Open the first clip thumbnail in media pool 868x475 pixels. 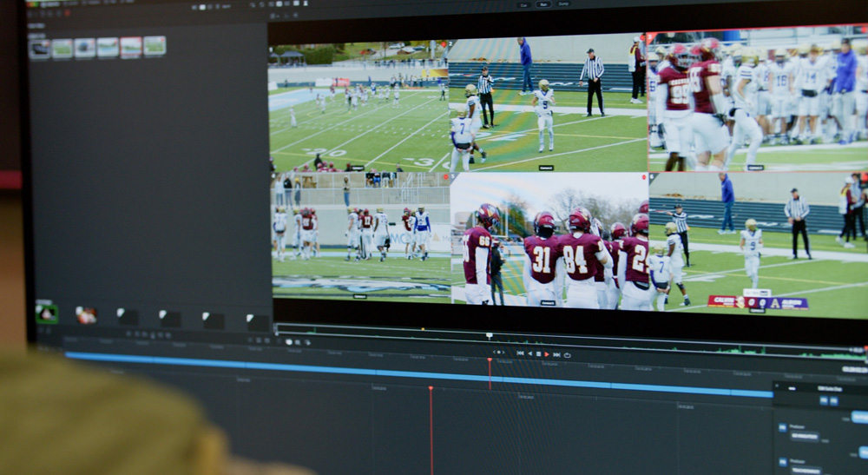point(39,49)
